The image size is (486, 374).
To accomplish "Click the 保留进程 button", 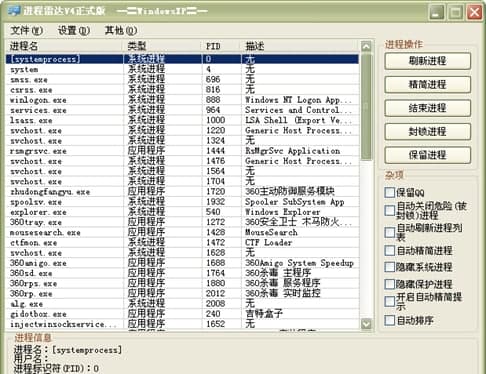I will coord(428,155).
